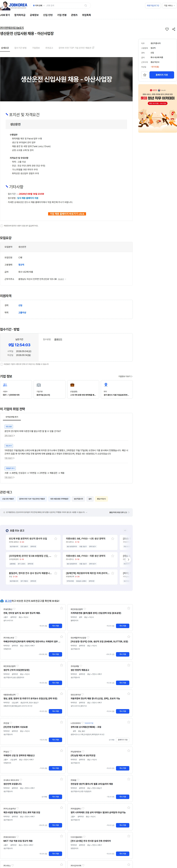Favorite the 전화, 인터넷 설치 및 AS posting
Screen dimensions: 177x868
[x=61, y=608]
